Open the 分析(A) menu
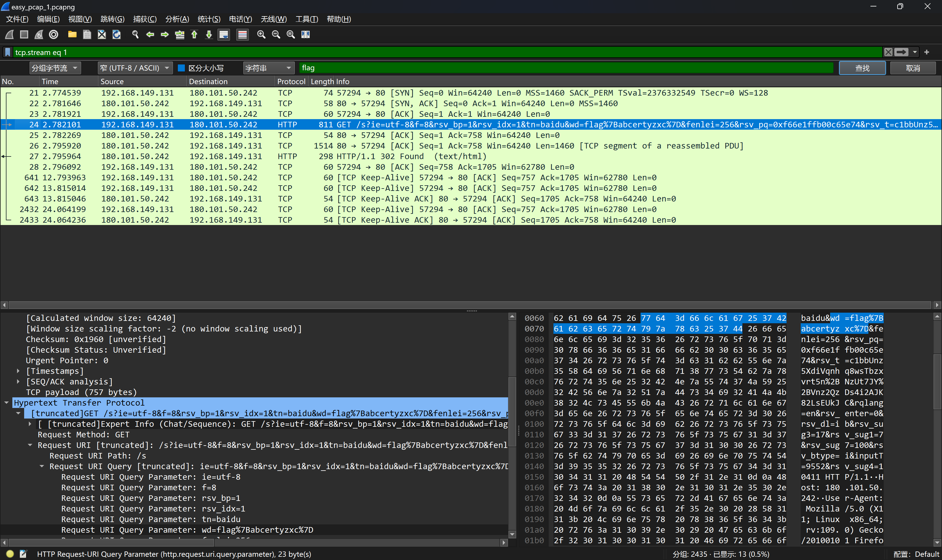Image resolution: width=942 pixels, height=560 pixels. coord(177,19)
